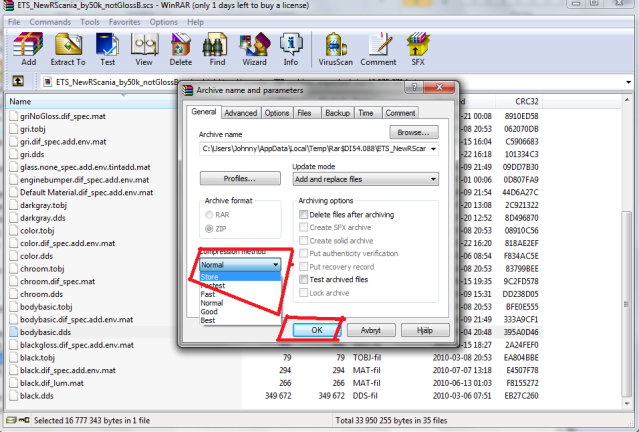
Task: Switch to the Options tab
Action: pyautogui.click(x=277, y=113)
